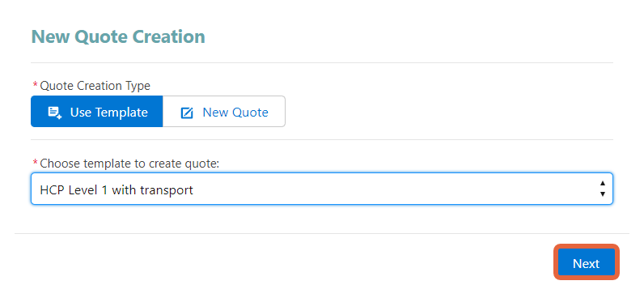Switch creation type to New Quote
The width and height of the screenshot is (644, 302).
(224, 112)
